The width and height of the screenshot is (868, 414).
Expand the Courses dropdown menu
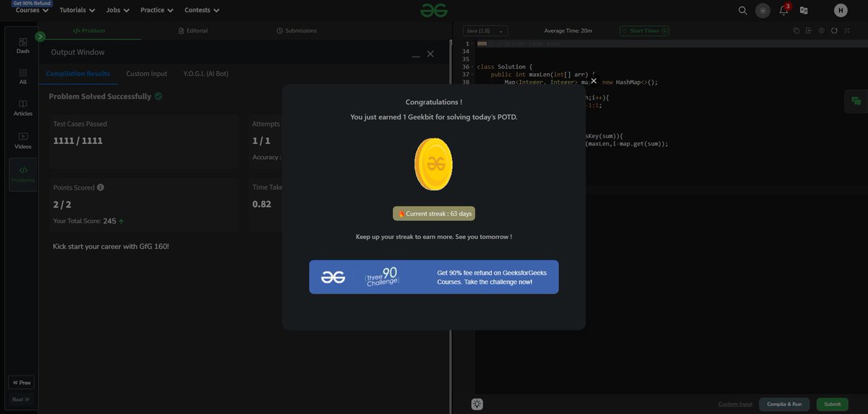[33, 10]
